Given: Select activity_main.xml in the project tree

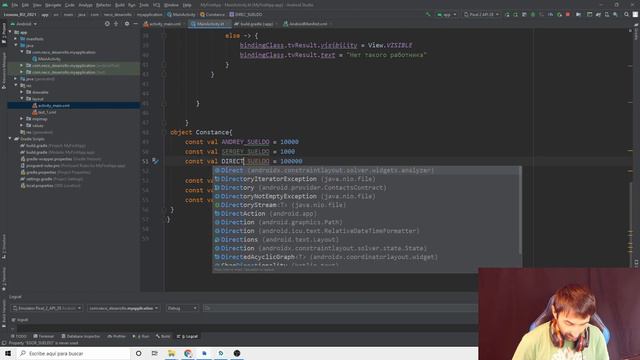Looking at the screenshot, I should pos(53,106).
